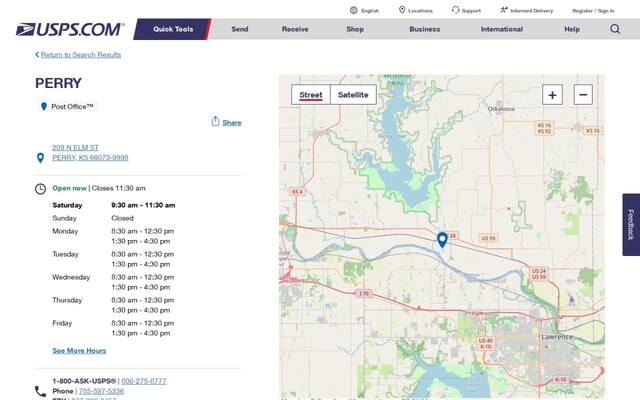Click the US 59 road label on map
Viewport: 640px width, 400px height.
(488, 238)
